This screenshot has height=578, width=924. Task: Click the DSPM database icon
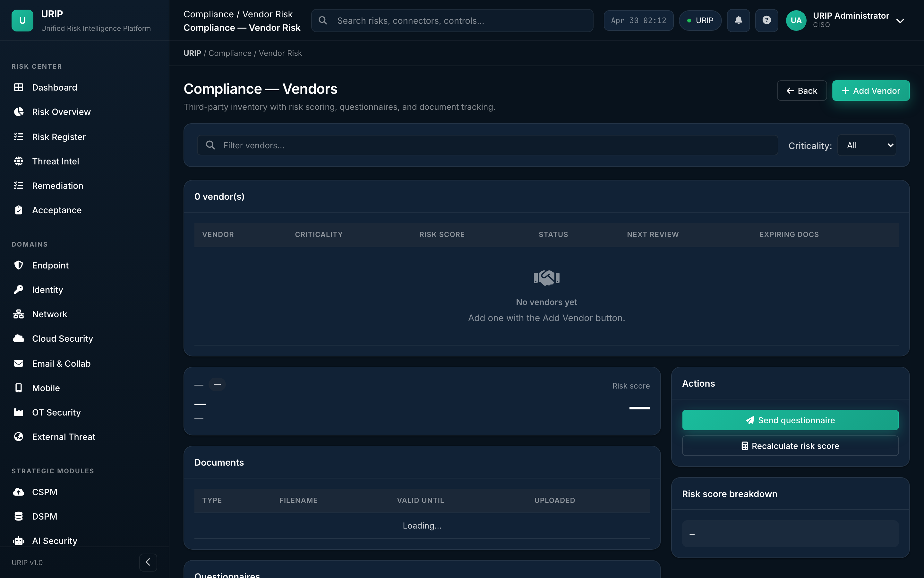click(x=18, y=516)
